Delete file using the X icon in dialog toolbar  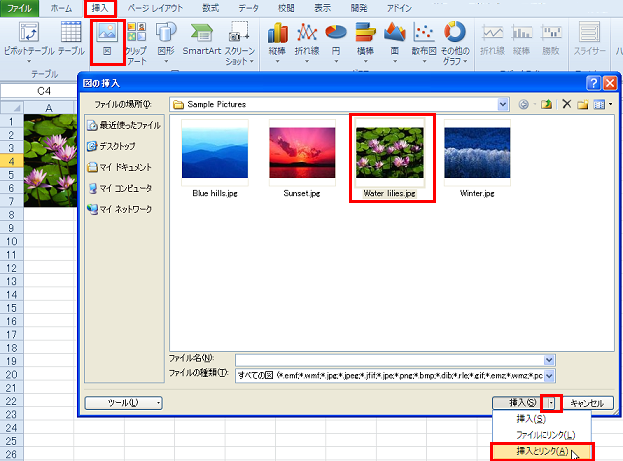[566, 103]
